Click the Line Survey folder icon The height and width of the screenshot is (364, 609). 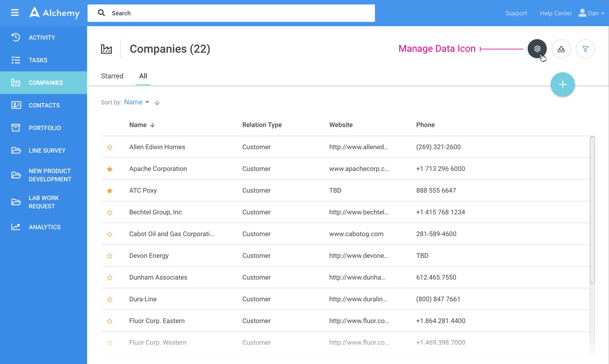point(16,150)
